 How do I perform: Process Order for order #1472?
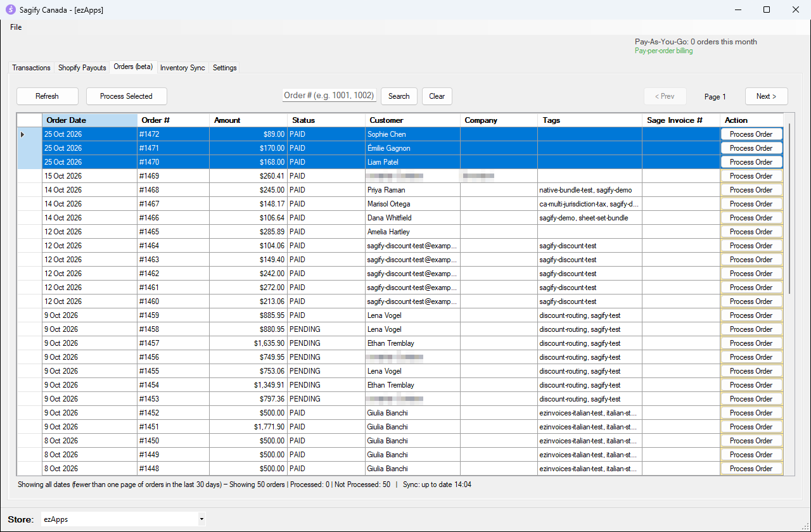pyautogui.click(x=751, y=134)
